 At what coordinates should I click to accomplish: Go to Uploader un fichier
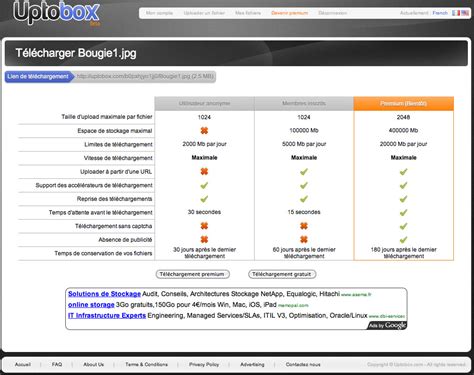[204, 13]
